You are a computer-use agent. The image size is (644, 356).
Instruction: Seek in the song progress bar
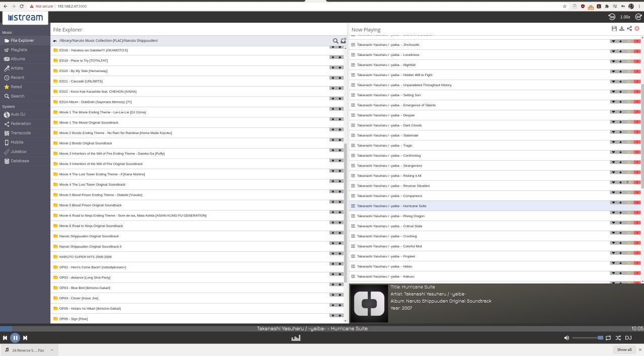[322, 328]
